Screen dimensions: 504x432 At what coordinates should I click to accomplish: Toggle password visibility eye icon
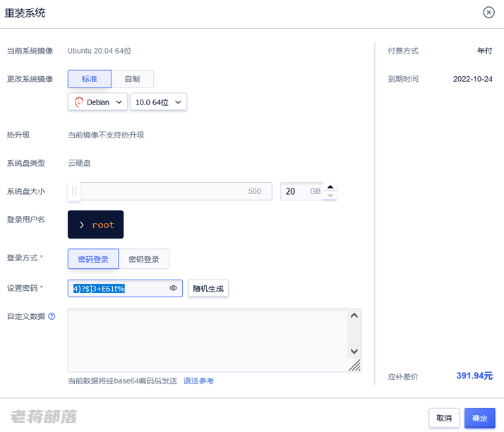173,288
